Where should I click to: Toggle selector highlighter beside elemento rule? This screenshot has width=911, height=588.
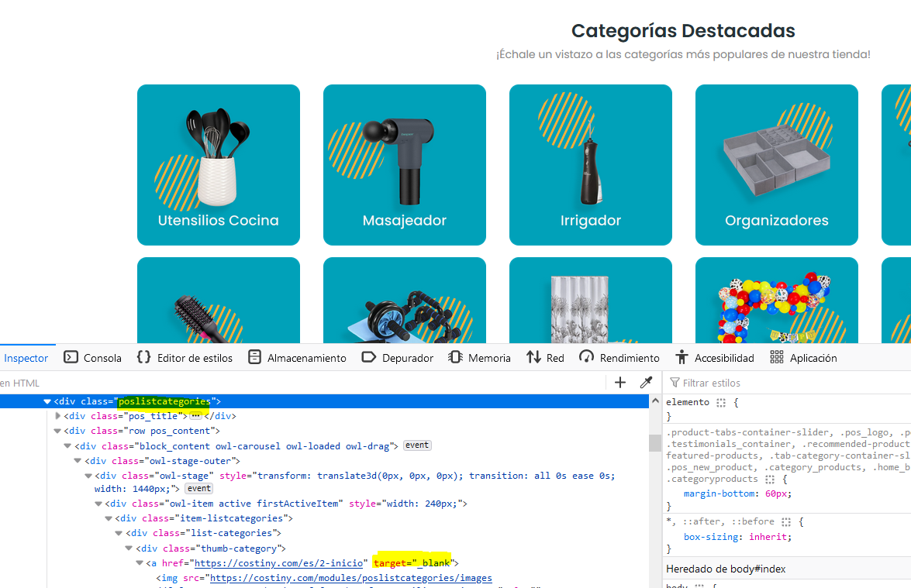point(721,403)
